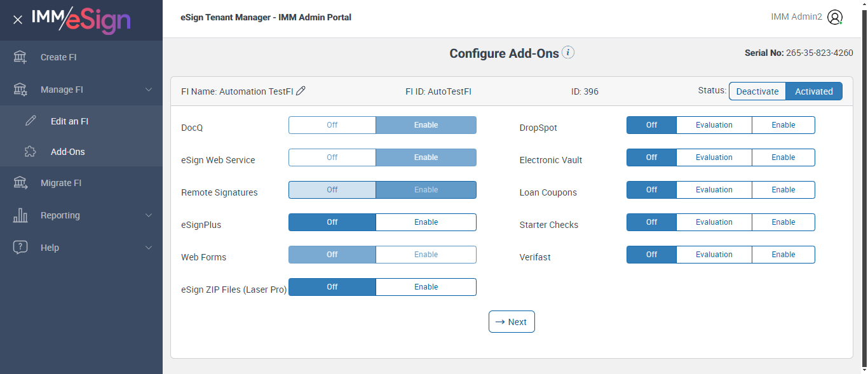Click the Create FI bank icon
Screen dimensions: 868x374
pyautogui.click(x=20, y=57)
